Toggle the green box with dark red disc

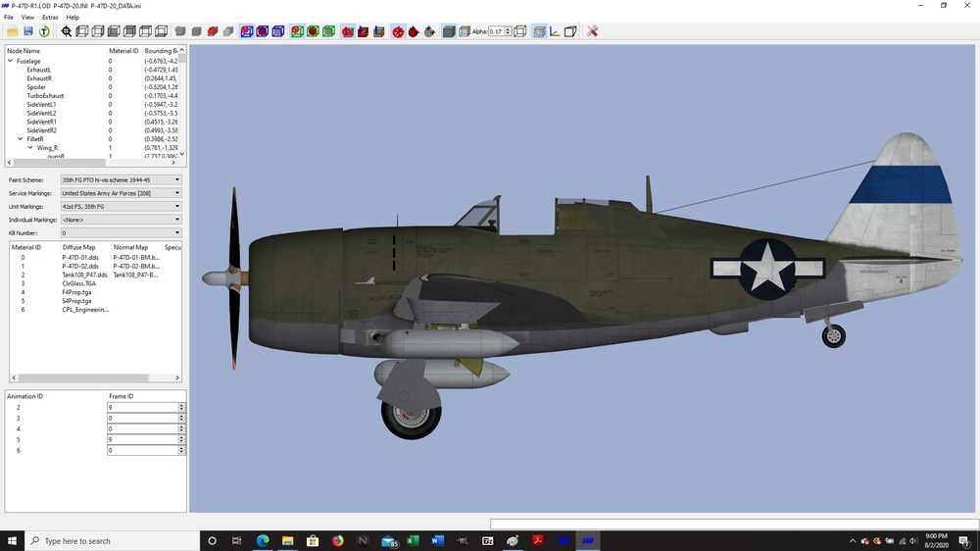(313, 31)
